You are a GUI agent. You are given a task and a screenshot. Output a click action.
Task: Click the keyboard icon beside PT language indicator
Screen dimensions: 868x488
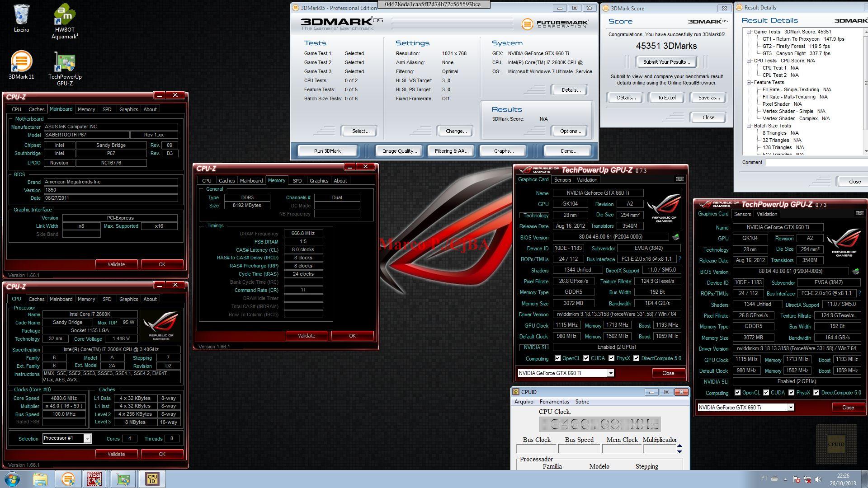(x=774, y=479)
